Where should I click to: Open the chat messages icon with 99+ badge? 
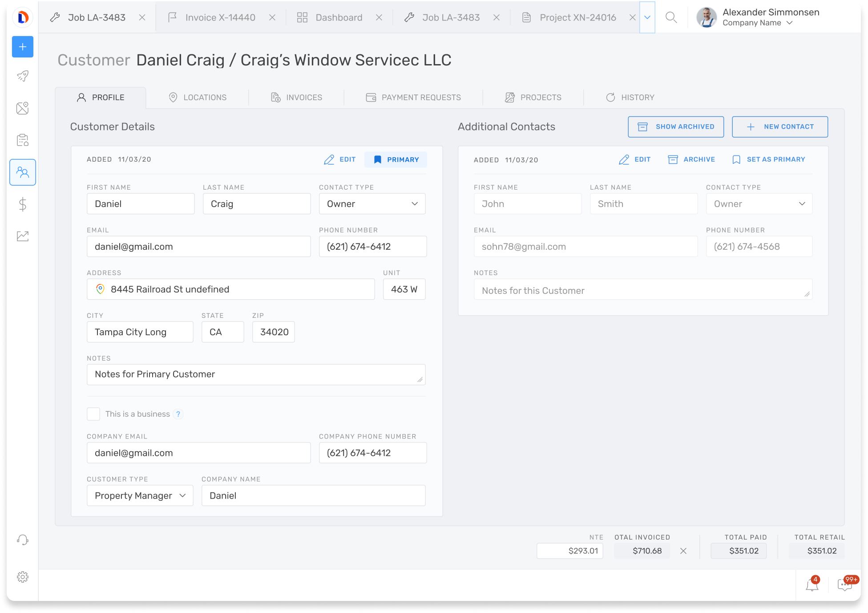tap(844, 585)
